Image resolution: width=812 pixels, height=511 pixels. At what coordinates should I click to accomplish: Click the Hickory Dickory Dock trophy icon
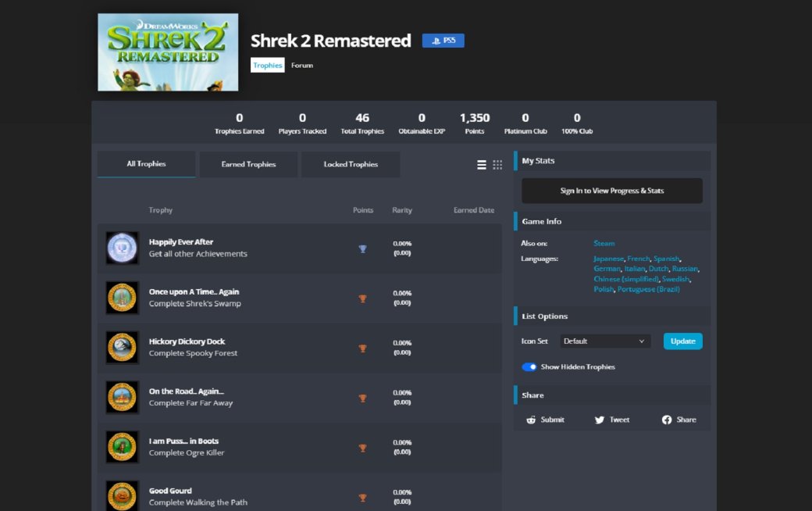(x=123, y=348)
